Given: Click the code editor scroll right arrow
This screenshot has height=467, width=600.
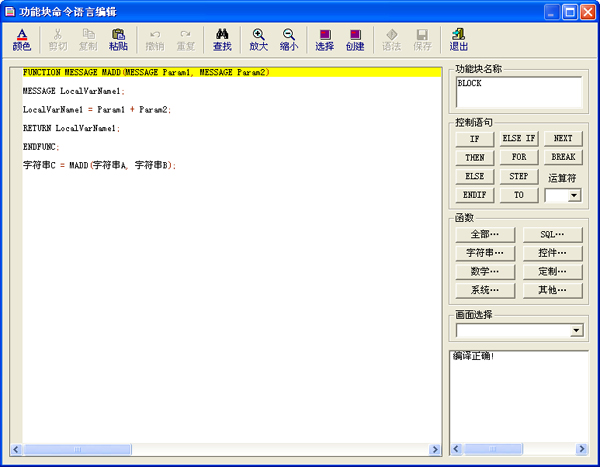Looking at the screenshot, I should tap(435, 449).
